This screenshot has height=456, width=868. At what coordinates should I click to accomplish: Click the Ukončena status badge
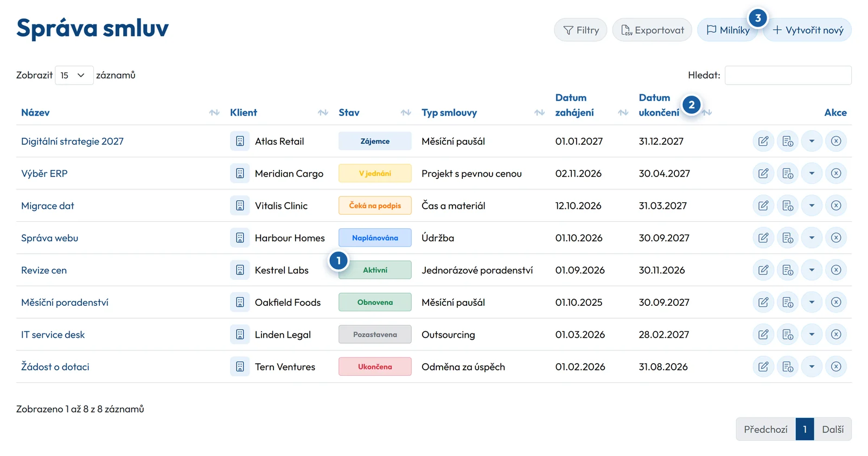click(x=375, y=367)
